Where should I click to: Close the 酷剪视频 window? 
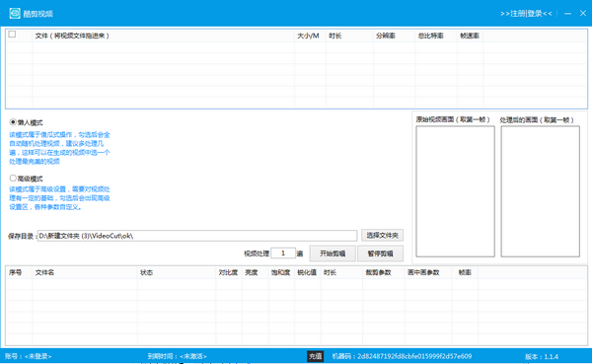(583, 13)
